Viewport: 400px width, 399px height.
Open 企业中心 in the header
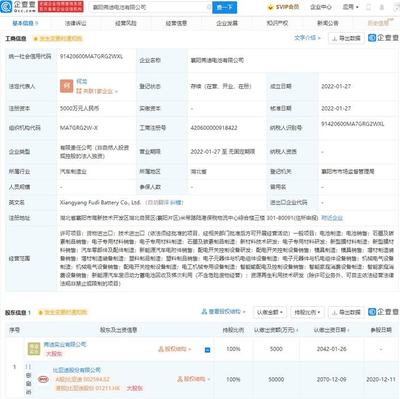pos(320,7)
